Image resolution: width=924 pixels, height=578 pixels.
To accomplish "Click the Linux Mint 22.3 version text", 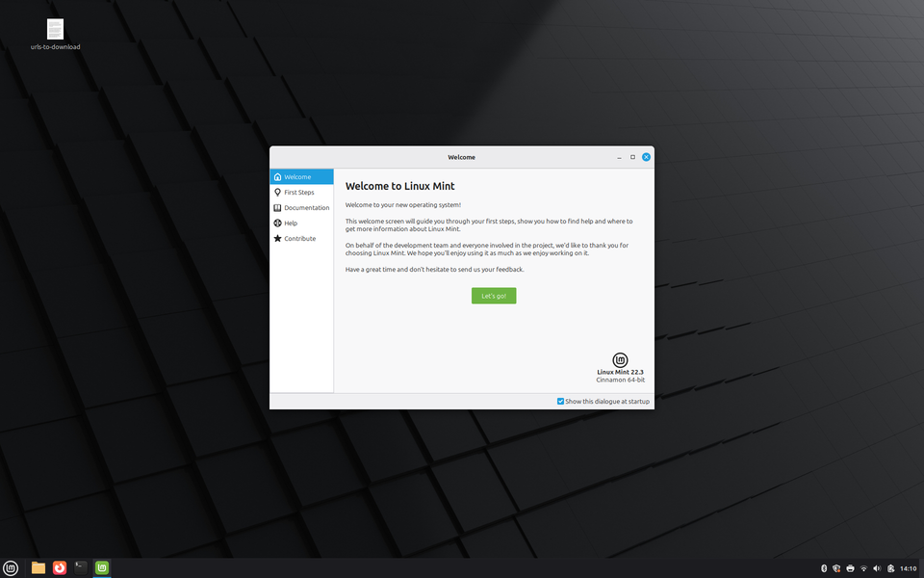I will pyautogui.click(x=620, y=372).
